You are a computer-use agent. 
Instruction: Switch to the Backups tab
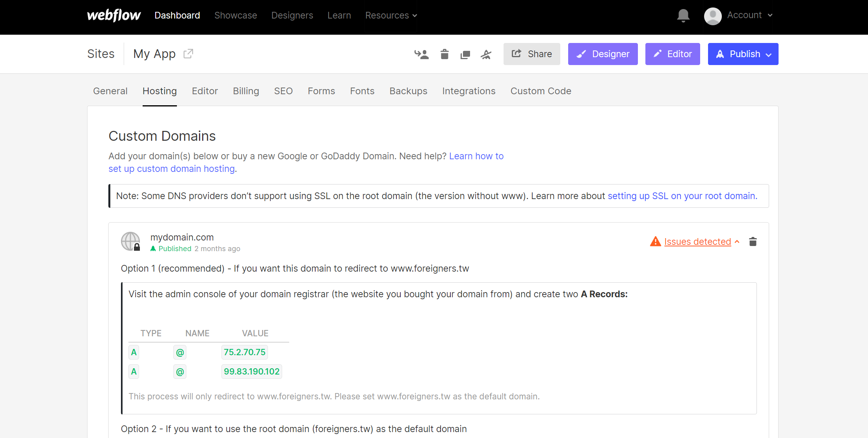click(x=408, y=91)
